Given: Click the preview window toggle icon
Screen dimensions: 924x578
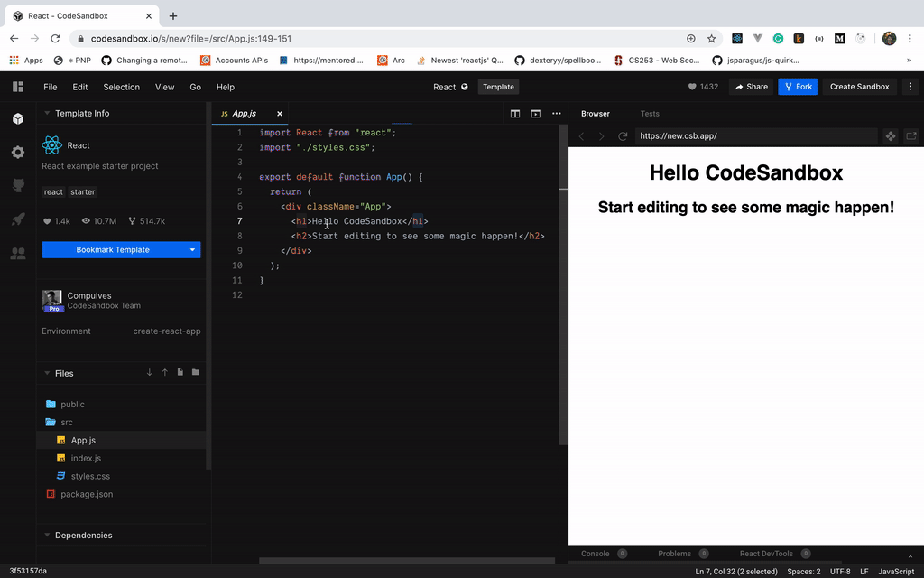Looking at the screenshot, I should [x=536, y=114].
